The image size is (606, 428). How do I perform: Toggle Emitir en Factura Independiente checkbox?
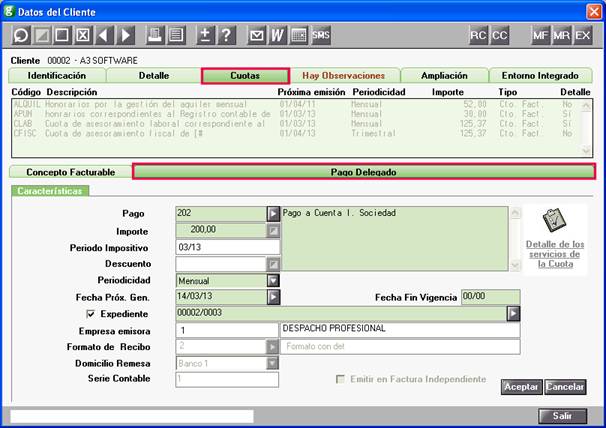tap(340, 379)
